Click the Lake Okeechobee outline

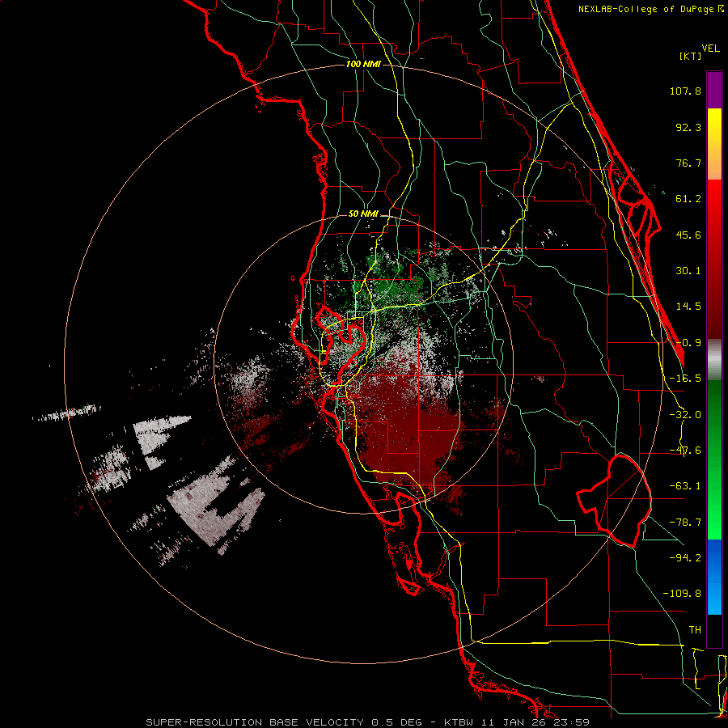tap(614, 501)
